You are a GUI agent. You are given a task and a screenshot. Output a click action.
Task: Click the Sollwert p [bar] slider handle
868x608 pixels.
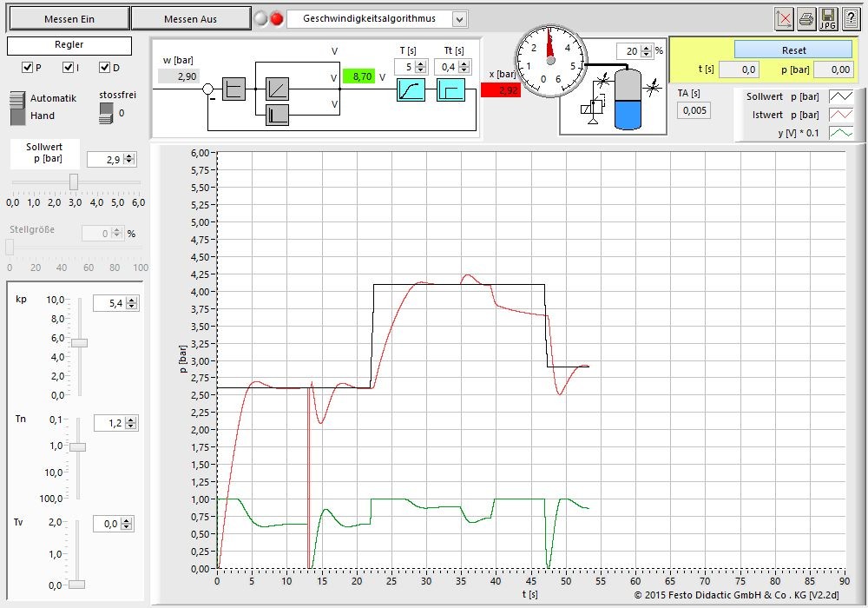(74, 181)
